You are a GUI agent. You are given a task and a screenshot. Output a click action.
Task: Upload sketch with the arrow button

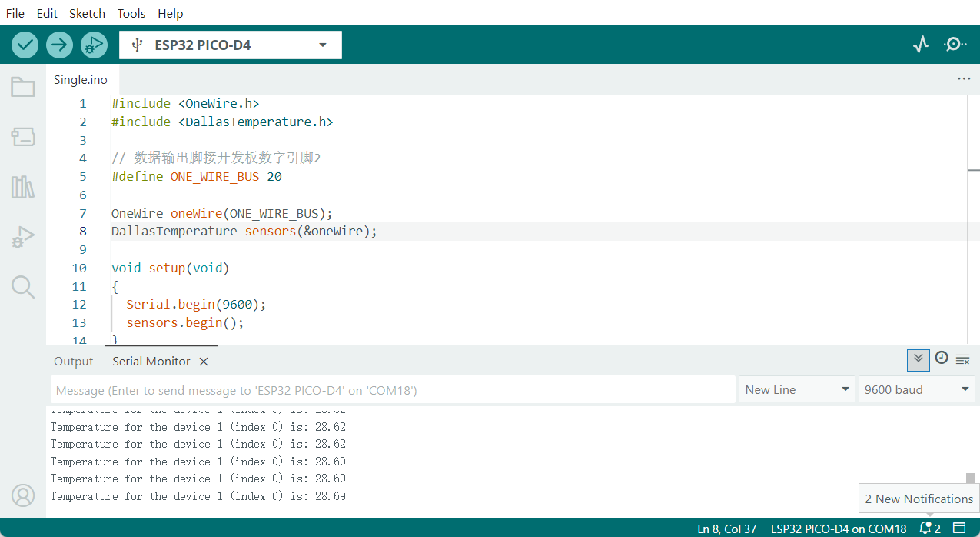tap(59, 45)
